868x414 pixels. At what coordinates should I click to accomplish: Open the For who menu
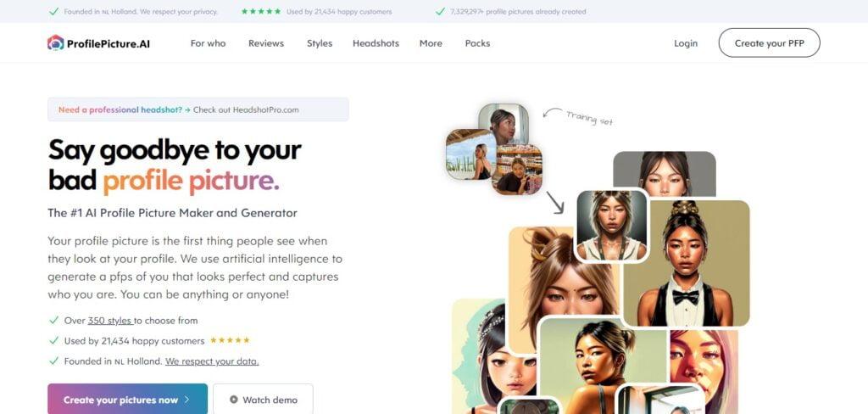(209, 43)
